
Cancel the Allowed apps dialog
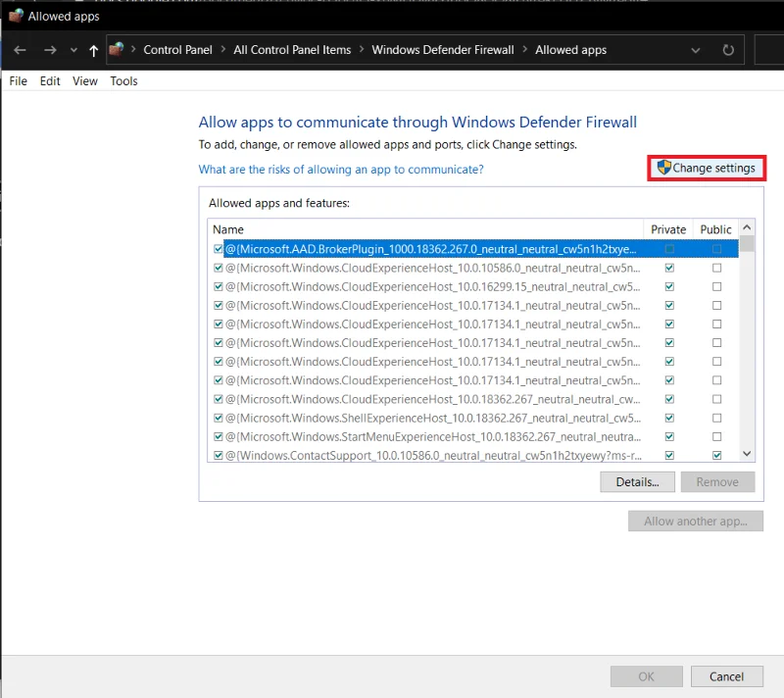[726, 676]
